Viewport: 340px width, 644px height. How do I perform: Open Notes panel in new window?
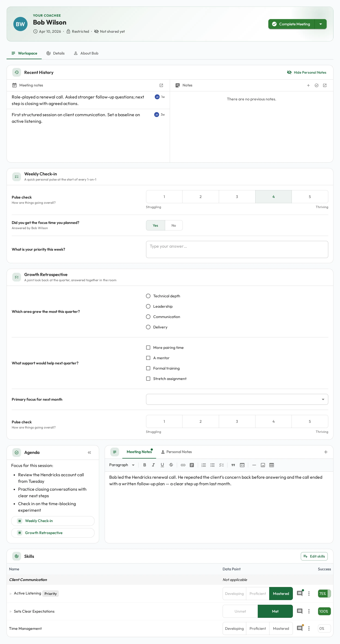(325, 85)
